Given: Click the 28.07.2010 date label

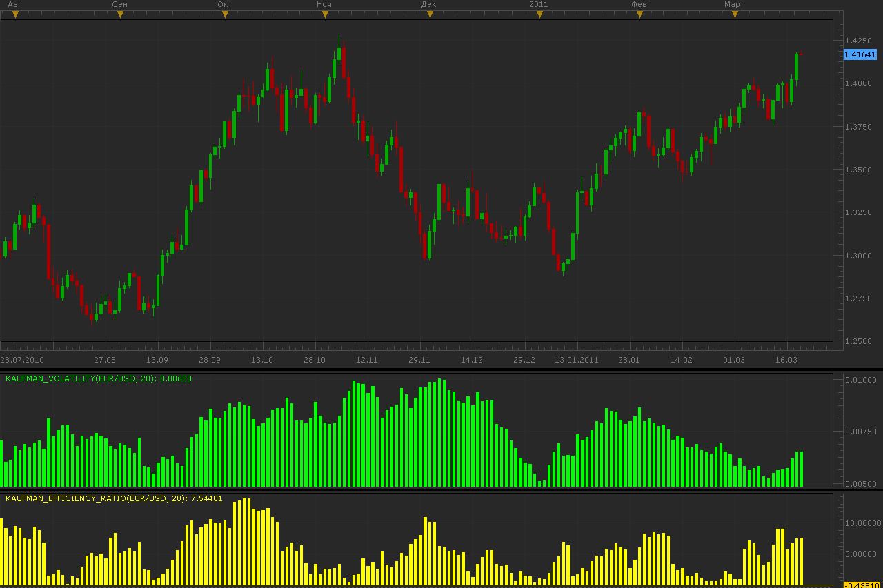Looking at the screenshot, I should point(22,360).
